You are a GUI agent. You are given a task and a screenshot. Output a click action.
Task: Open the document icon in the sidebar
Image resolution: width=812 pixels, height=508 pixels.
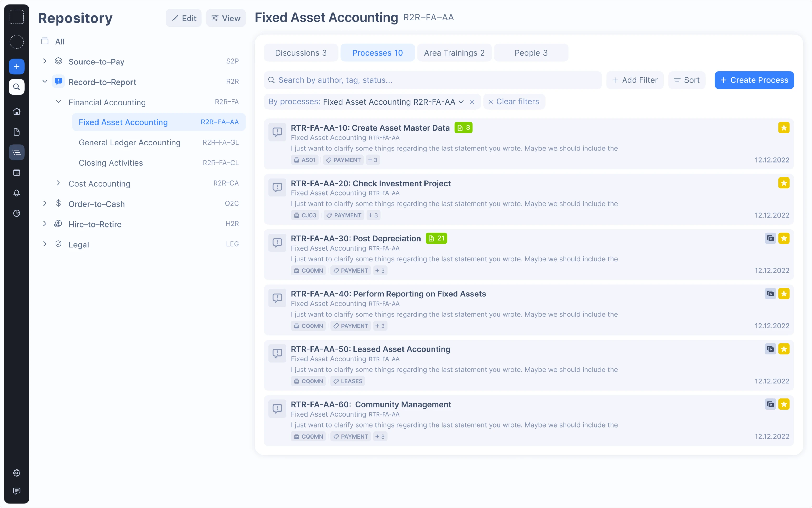(x=17, y=132)
